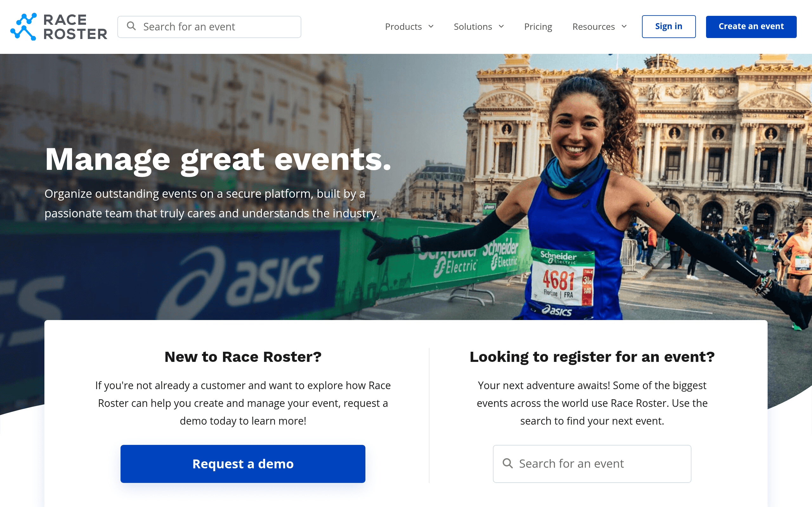Expand the Resources dropdown arrow
The height and width of the screenshot is (507, 812).
[624, 27]
